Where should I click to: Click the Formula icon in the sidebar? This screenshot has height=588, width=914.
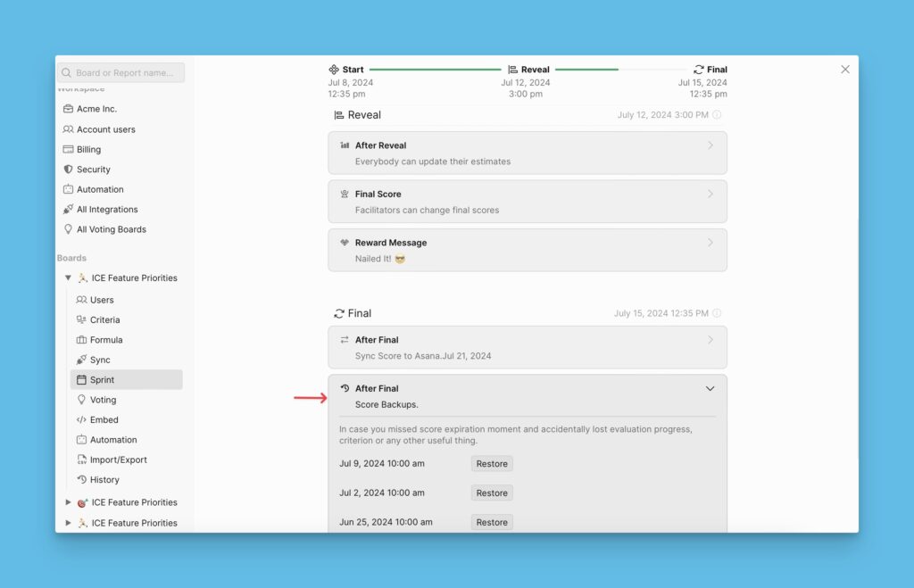pos(83,339)
